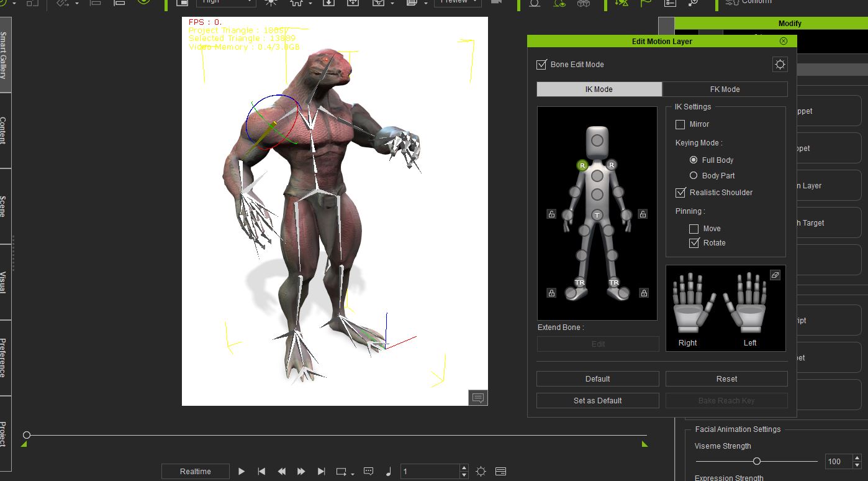Click the Default button
868x481 pixels.
598,379
